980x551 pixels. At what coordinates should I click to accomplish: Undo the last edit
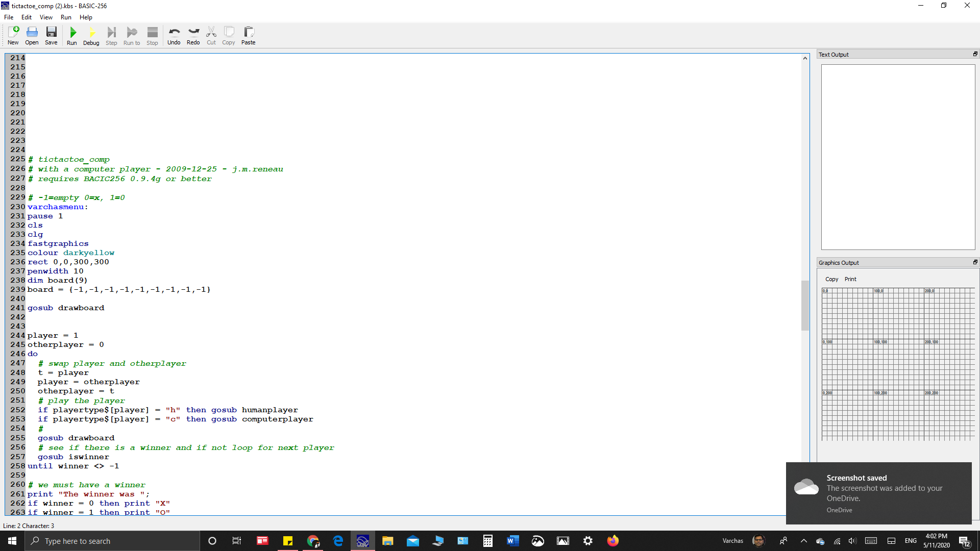click(x=174, y=36)
